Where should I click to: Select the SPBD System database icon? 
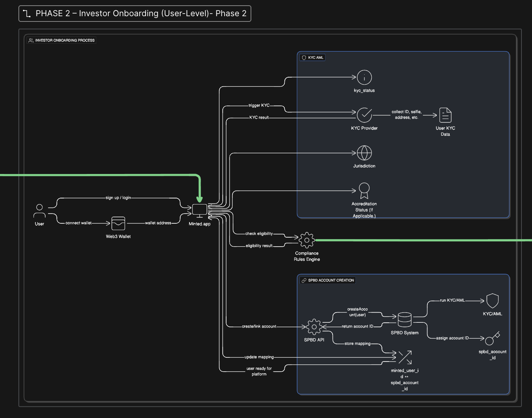(404, 320)
